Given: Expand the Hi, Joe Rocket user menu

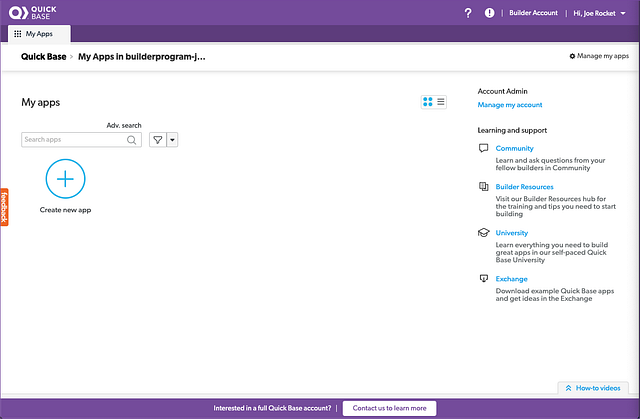Looking at the screenshot, I should 599,13.
